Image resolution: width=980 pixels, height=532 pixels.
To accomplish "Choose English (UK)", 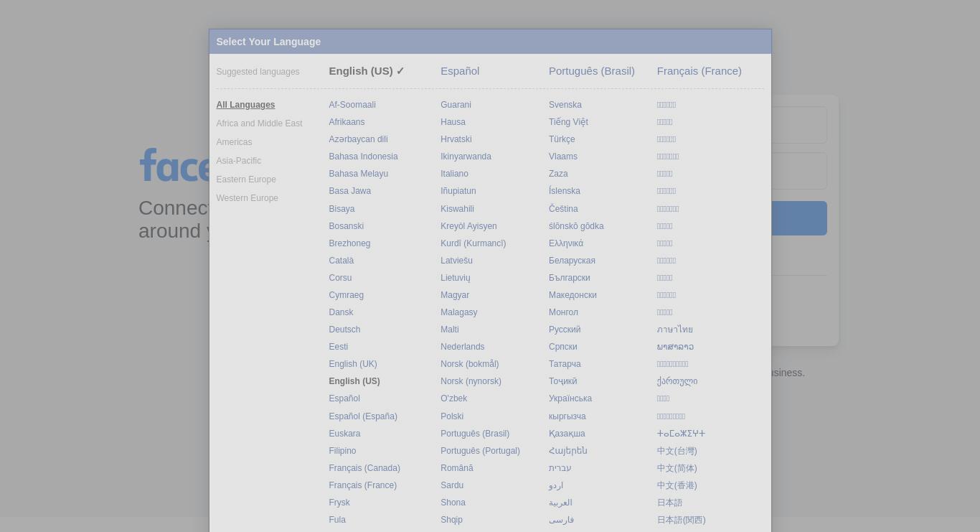I will point(353,364).
